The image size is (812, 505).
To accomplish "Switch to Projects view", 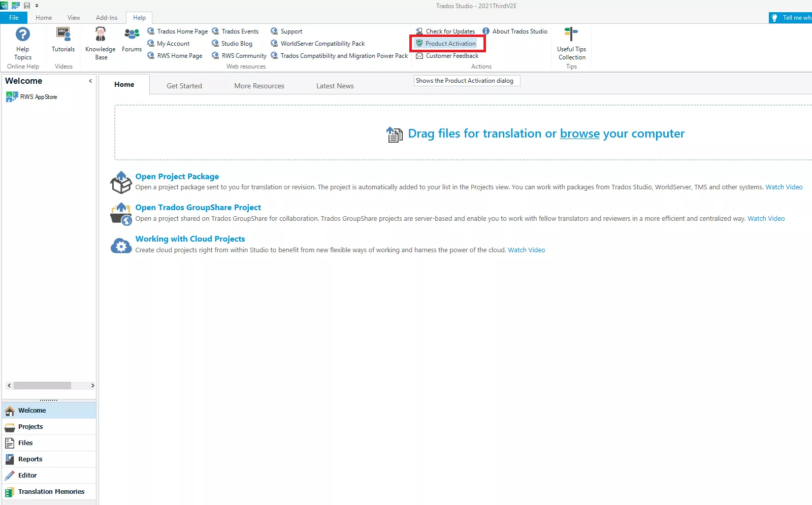I will point(49,427).
